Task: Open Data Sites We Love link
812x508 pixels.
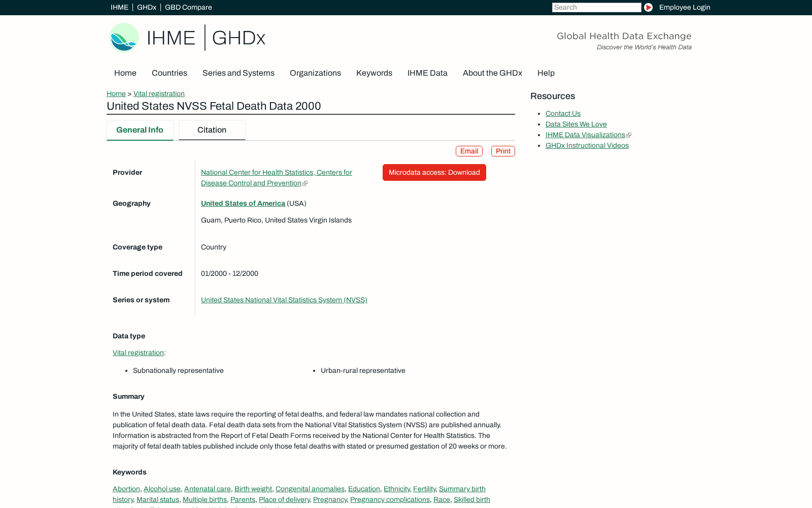Action: pos(576,124)
